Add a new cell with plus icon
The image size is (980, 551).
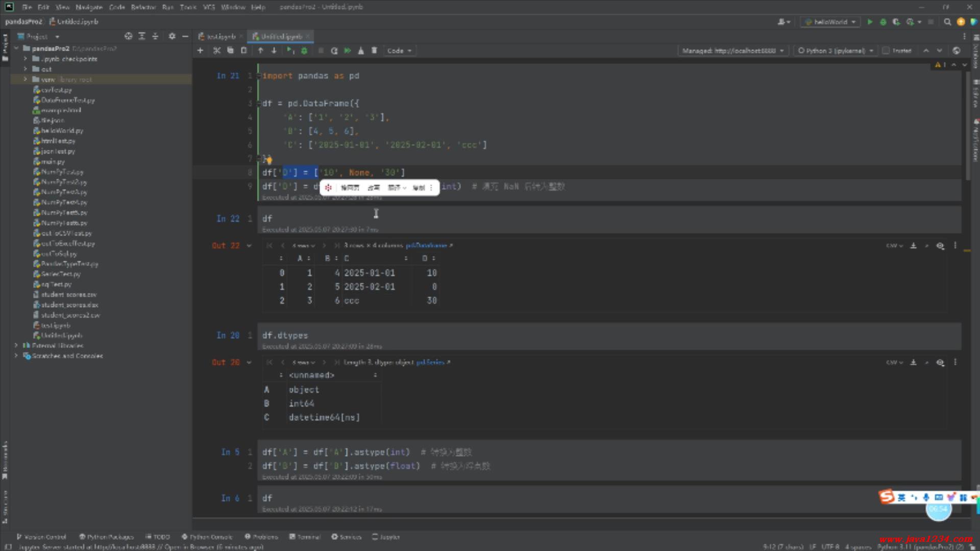[x=200, y=51]
